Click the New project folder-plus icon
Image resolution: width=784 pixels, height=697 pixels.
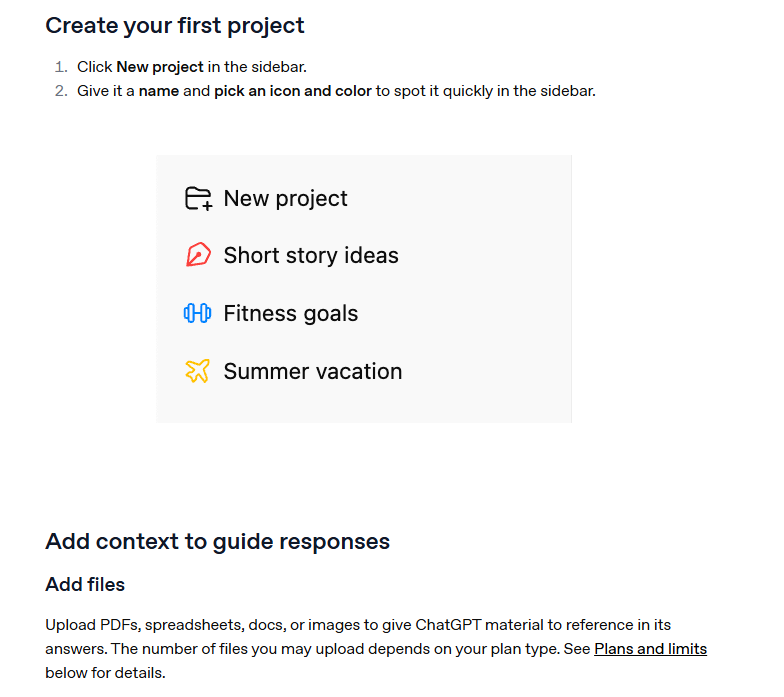[x=198, y=198]
